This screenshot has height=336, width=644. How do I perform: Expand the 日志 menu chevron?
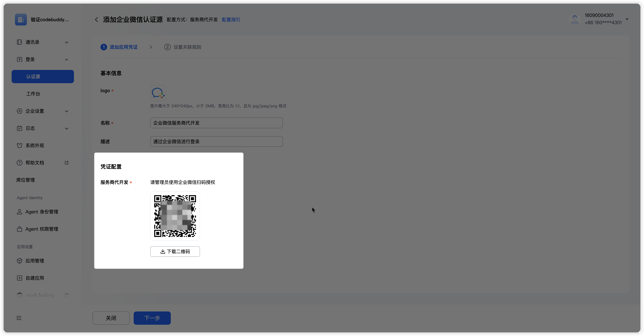(x=66, y=128)
